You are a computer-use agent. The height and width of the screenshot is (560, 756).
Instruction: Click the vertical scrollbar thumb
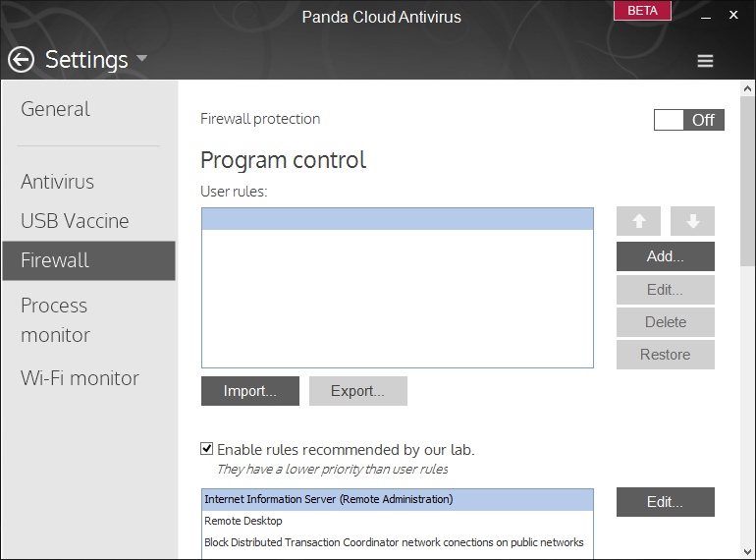click(x=747, y=181)
